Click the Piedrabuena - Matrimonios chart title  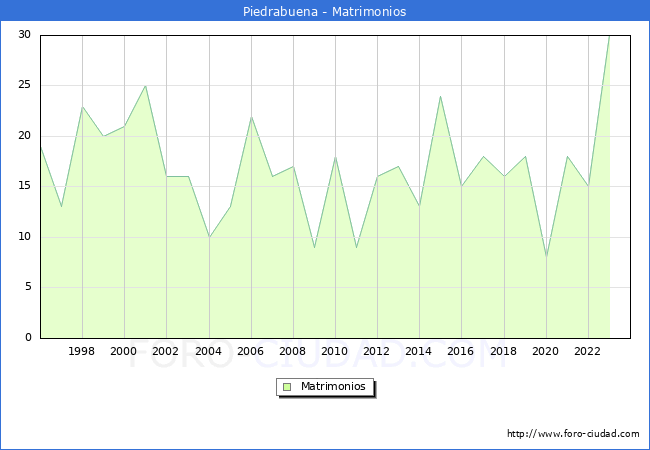tap(325, 12)
